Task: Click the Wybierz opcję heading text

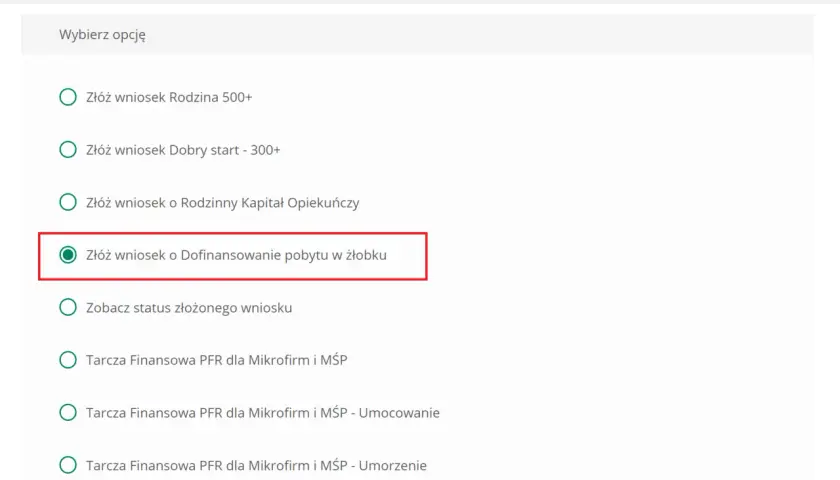Action: point(102,35)
